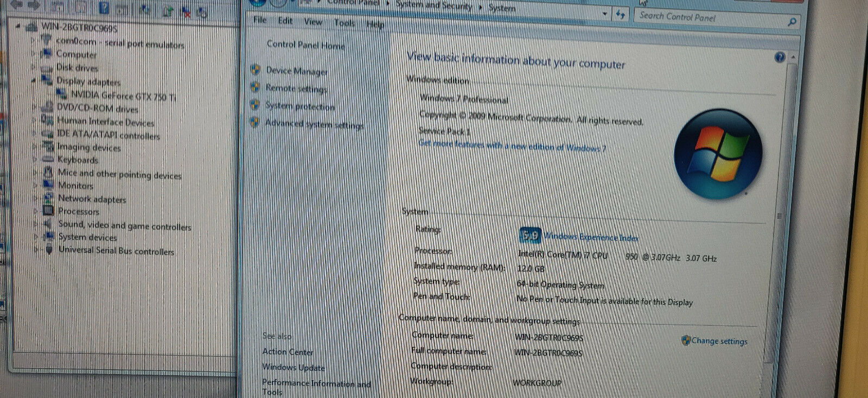Open System protection link
This screenshot has width=868, height=398.
300,106
